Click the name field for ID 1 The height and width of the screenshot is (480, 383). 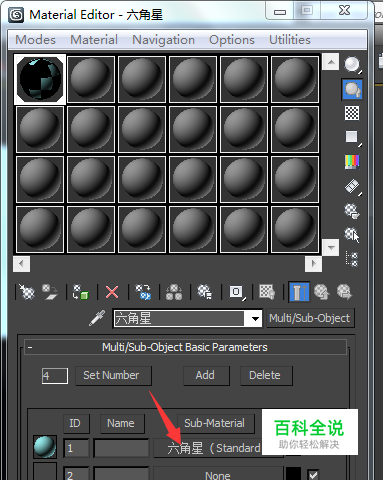tap(121, 448)
